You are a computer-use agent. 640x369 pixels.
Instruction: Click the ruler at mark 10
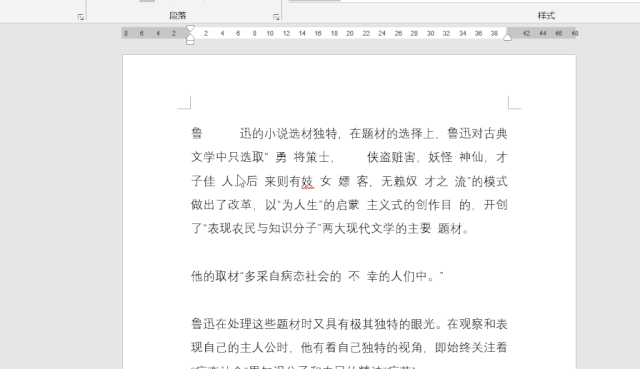[x=270, y=33]
